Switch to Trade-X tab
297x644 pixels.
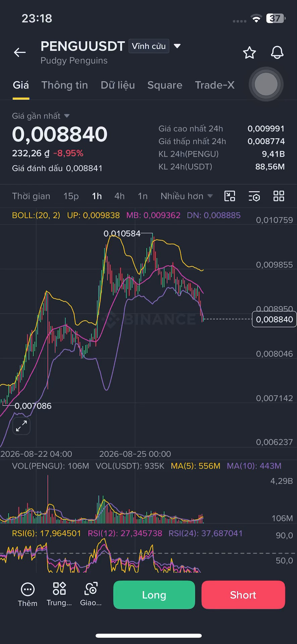(215, 85)
